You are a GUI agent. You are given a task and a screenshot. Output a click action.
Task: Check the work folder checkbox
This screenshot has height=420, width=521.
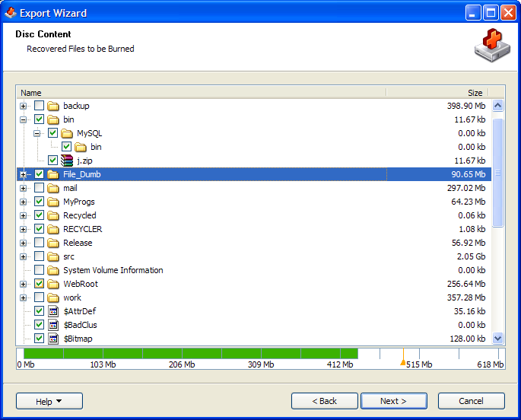point(40,297)
